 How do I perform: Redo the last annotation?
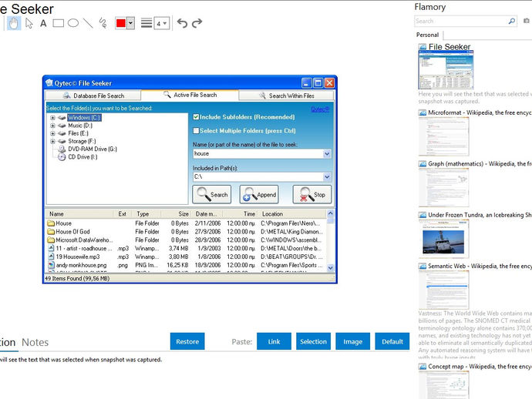197,23
